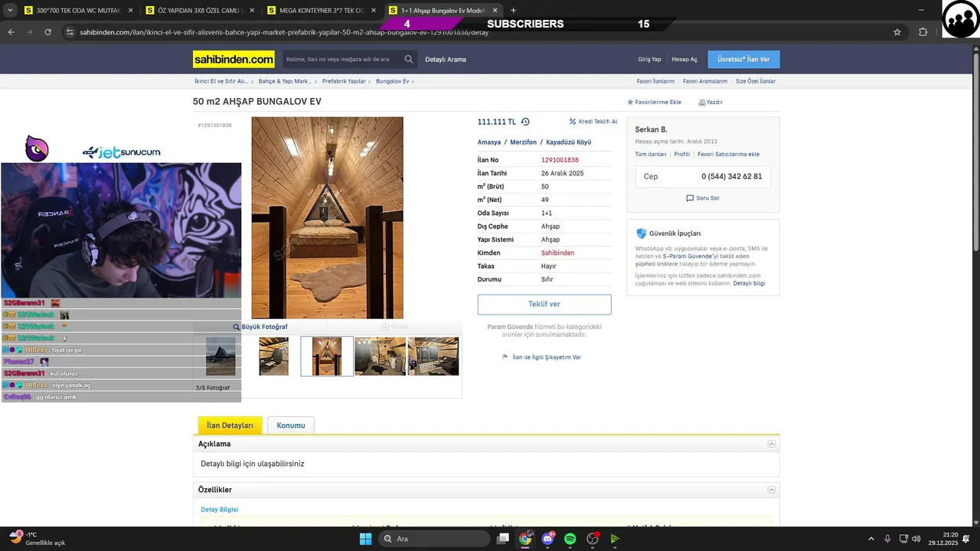Click the Büyük Fotoğraf magnifier icon
The image size is (980, 551).
tap(237, 327)
